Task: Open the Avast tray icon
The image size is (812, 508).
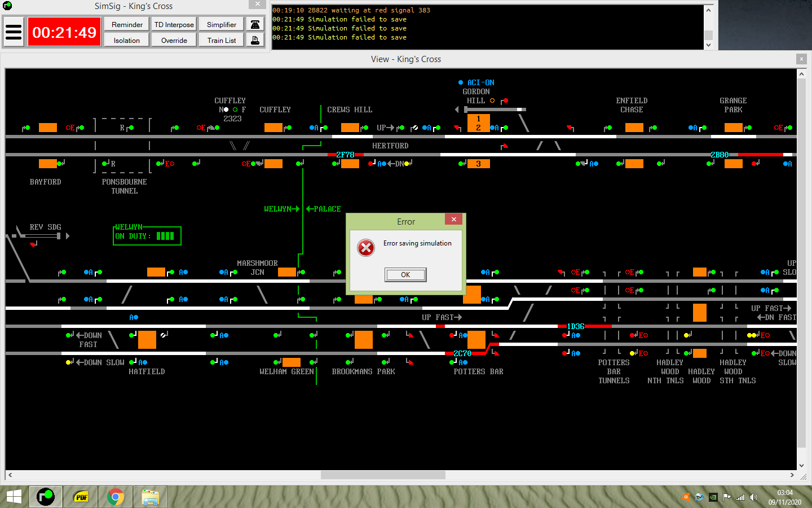Action: pos(686,497)
